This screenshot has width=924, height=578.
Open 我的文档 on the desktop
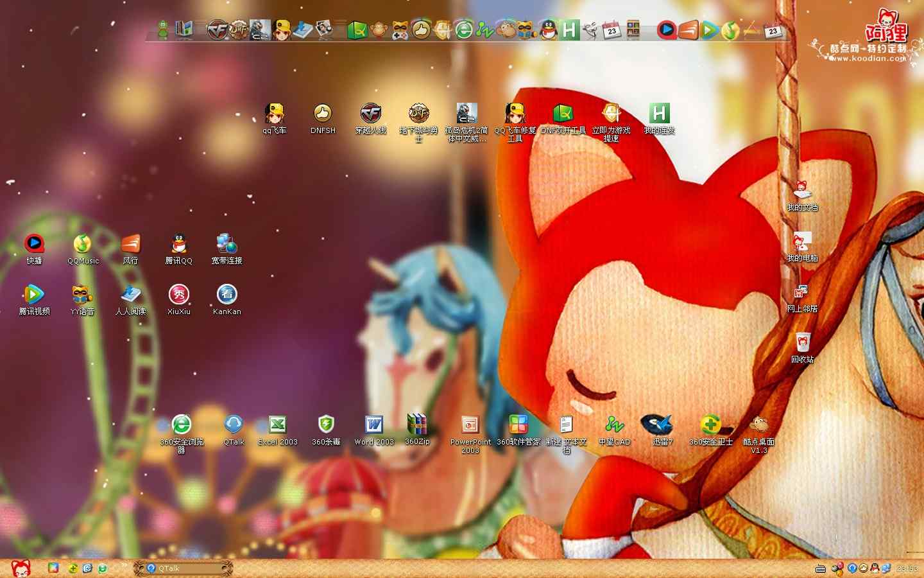pyautogui.click(x=802, y=196)
